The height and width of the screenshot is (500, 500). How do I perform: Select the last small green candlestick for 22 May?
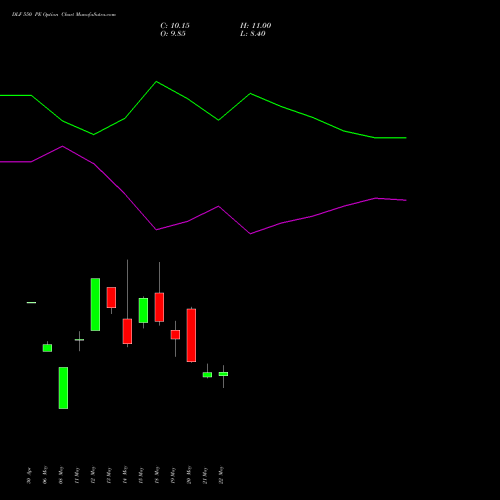point(223,374)
